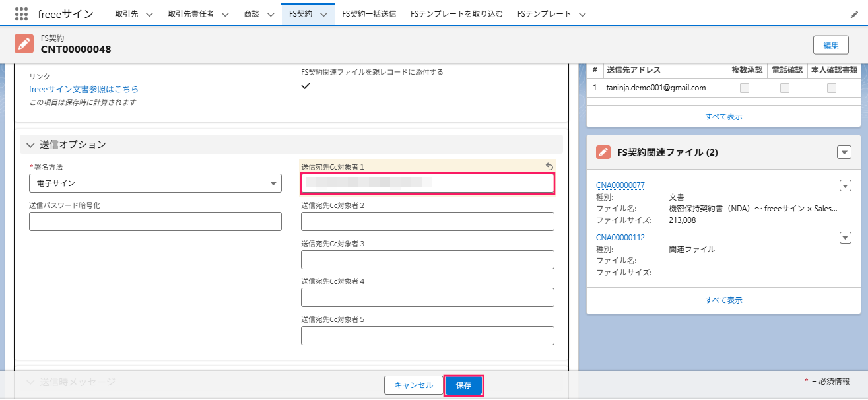Click the file size value 213,008

coord(683,220)
